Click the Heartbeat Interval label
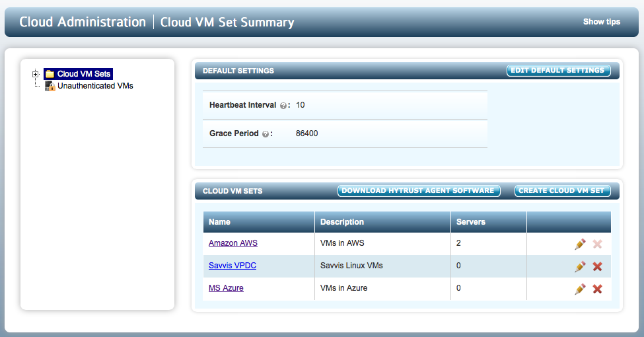Viewport: 644px width, 337px height. point(242,105)
